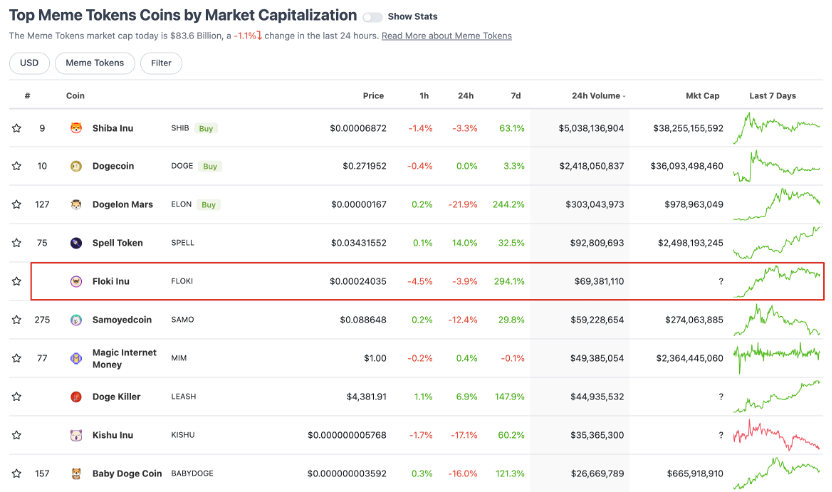The height and width of the screenshot is (492, 832).
Task: Open the Doge Killer coin page
Action: click(116, 396)
